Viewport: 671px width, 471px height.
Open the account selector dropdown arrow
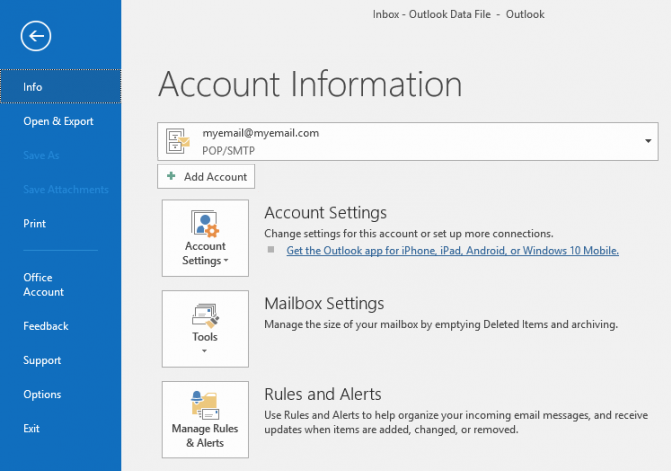click(x=648, y=141)
